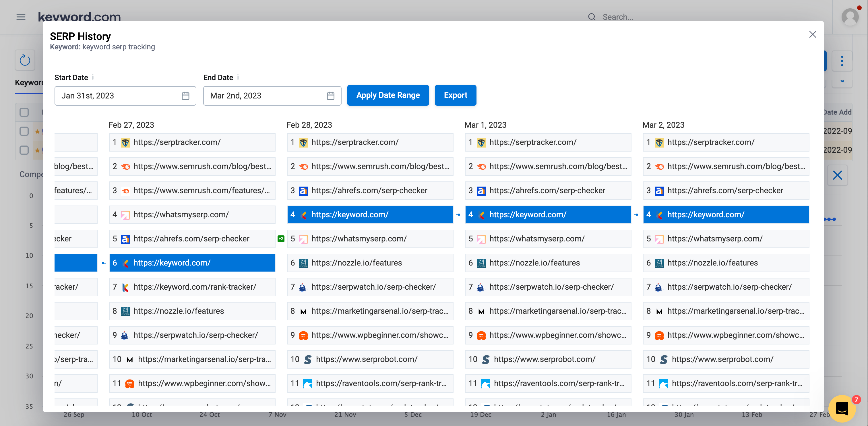Click the End Date info icon
Viewport: 868px width, 426px height.
point(238,77)
